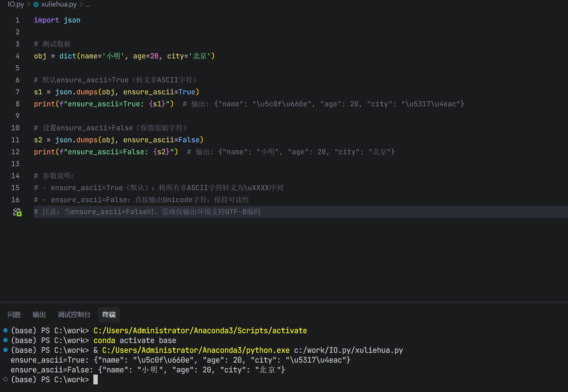
Task: Click the AI sparkle icon on line 17
Action: [17, 212]
